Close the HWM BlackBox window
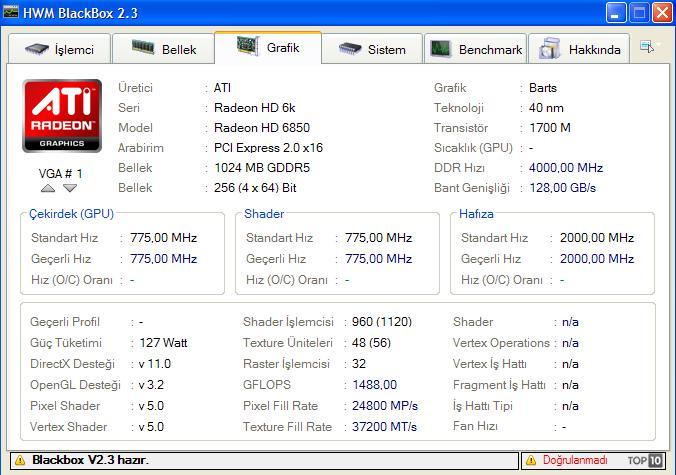Viewport: 676px width, 475px height. tap(661, 13)
